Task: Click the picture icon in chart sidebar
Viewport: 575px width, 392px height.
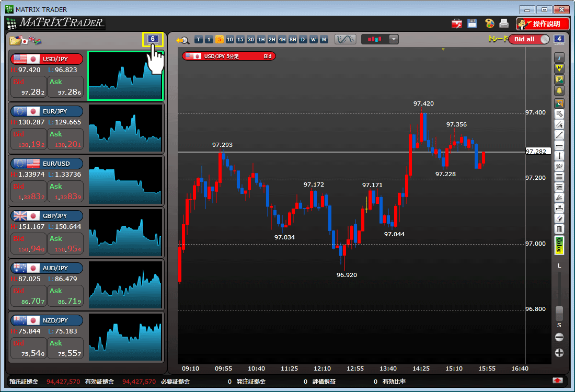Action: point(559,79)
